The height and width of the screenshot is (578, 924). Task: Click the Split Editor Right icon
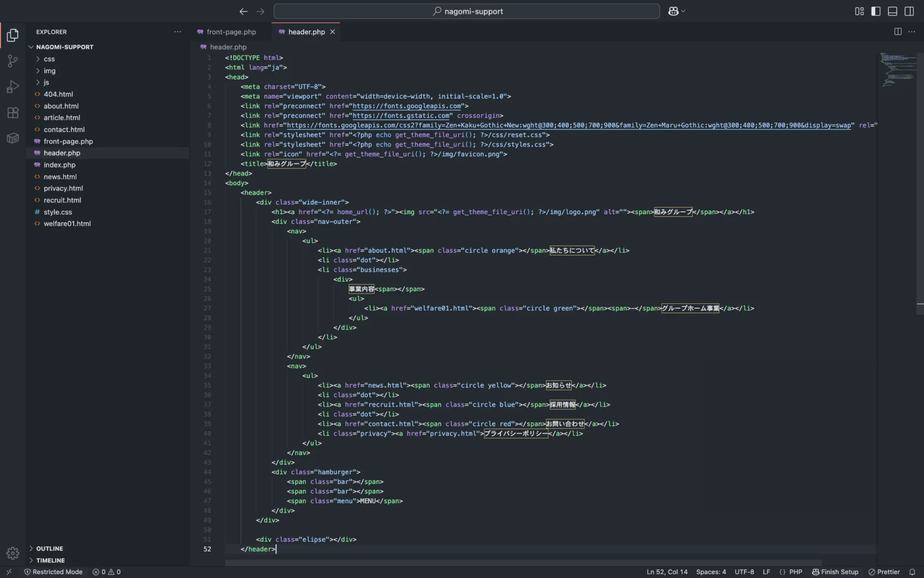coord(898,32)
